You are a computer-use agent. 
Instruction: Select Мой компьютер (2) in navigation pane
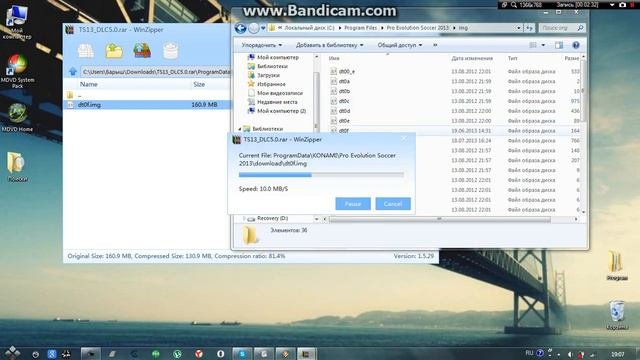pyautogui.click(x=281, y=111)
